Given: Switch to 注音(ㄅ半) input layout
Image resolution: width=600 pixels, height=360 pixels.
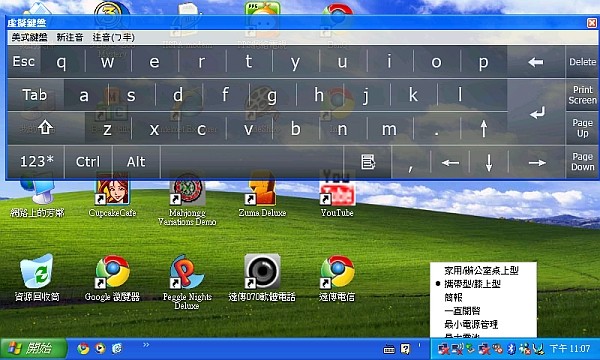Looking at the screenshot, I should click(x=114, y=37).
